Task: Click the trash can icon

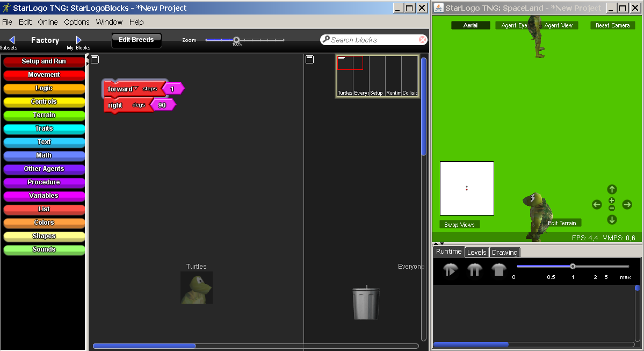Action: tap(366, 303)
